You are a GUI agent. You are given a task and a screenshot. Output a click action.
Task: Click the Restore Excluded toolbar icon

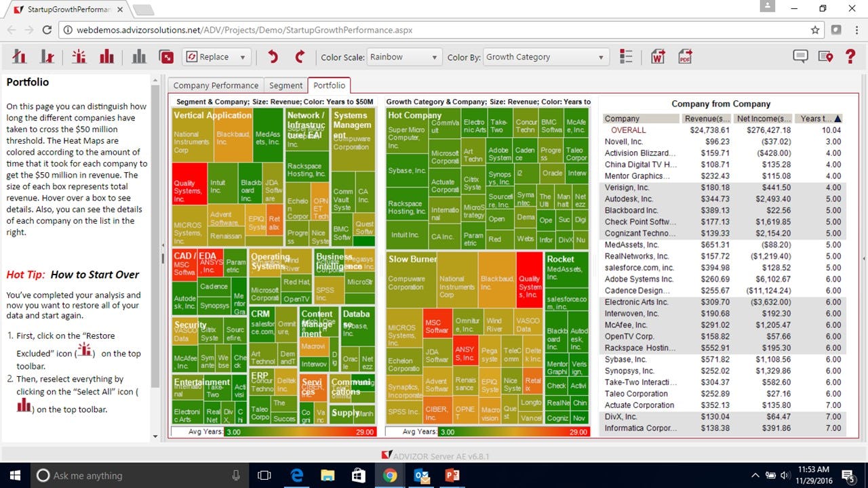(79, 57)
